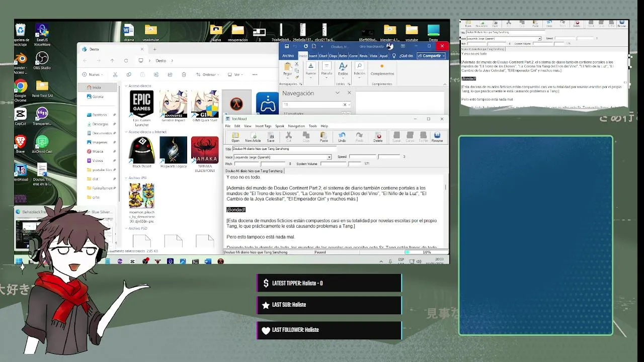Click Complementos in the Word ribbon
Image resolution: width=644 pixels, height=362 pixels.
click(x=382, y=69)
